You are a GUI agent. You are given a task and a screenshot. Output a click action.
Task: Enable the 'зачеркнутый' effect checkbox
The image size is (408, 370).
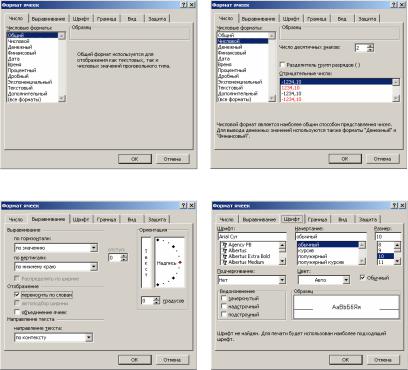[x=224, y=298]
